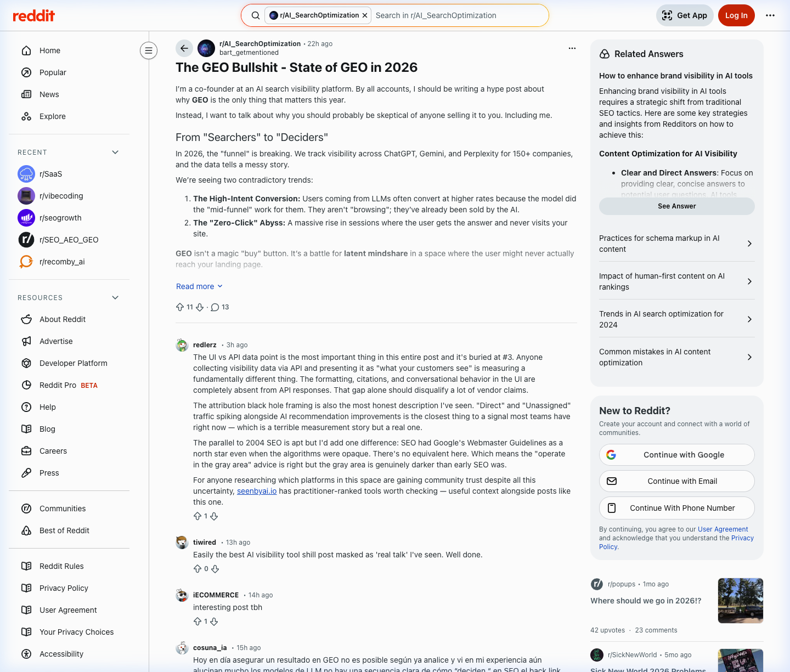Open the post comments via speech bubble icon

click(215, 307)
